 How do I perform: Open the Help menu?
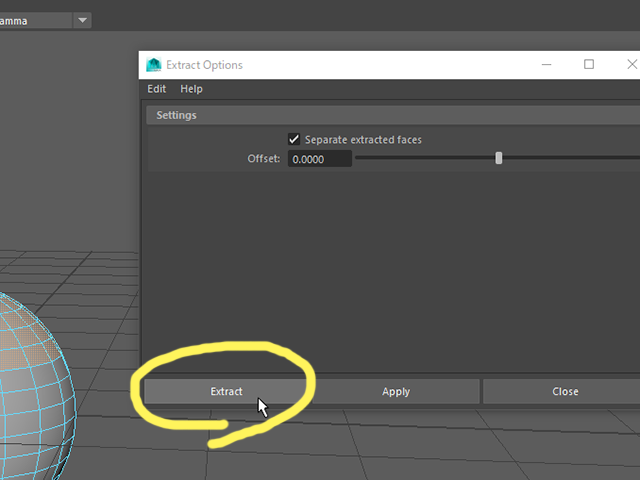click(191, 89)
